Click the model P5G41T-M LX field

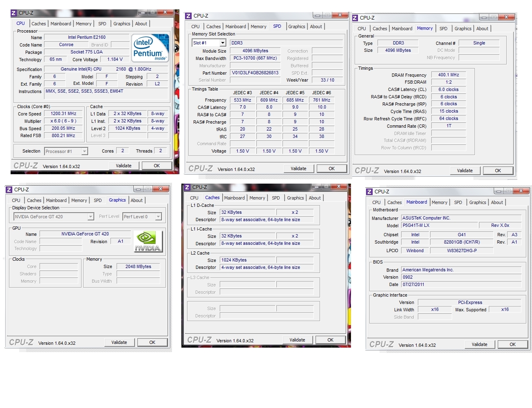(439, 226)
